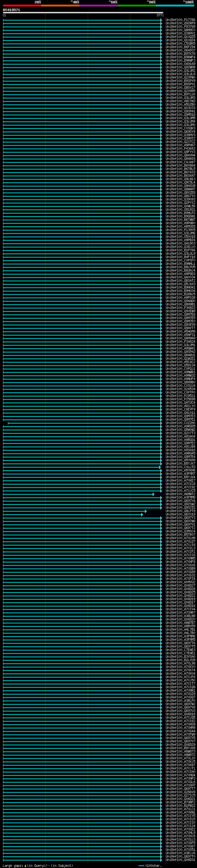Click the UniRef100_A3RJJ6 hit label
Viewport: 197px width, 868px height.
tap(180, 854)
